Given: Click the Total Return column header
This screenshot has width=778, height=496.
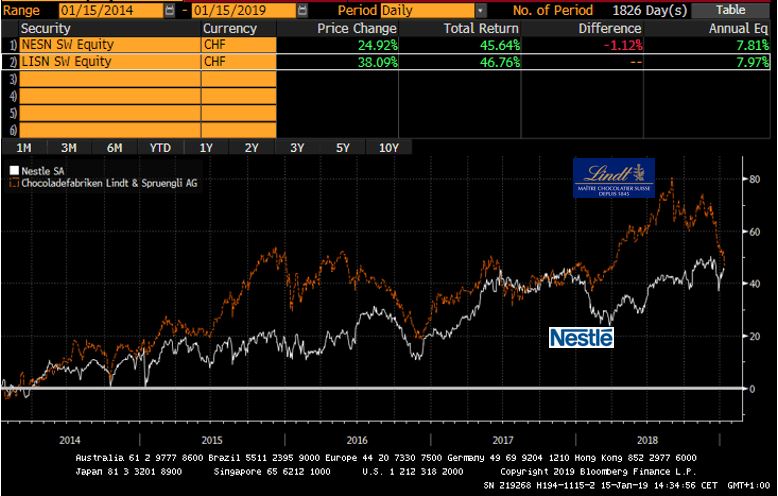Looking at the screenshot, I should pyautogui.click(x=481, y=28).
